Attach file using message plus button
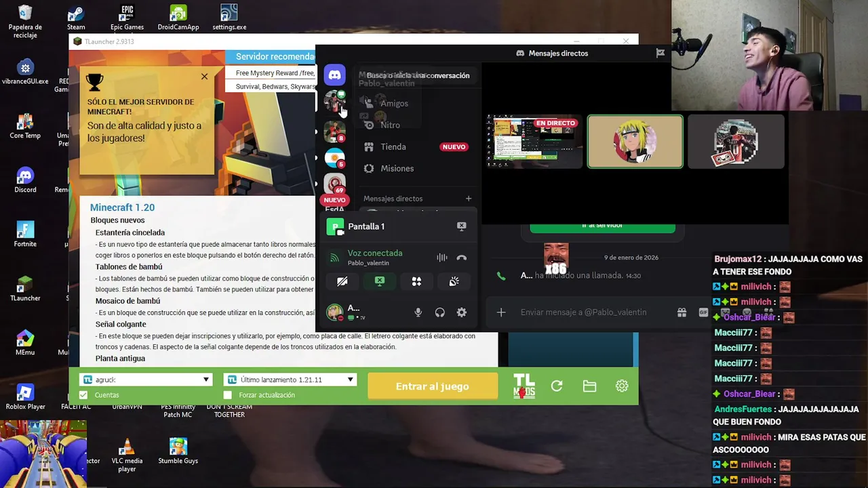Screen dimensions: 868x488 pyautogui.click(x=501, y=312)
